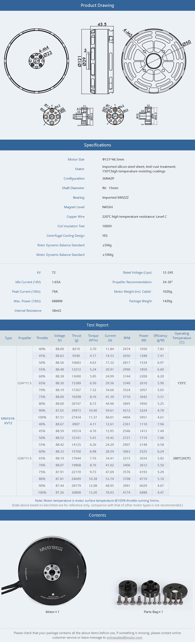Click the front view motor drawing with Ø23
195x644 pixels.
point(37,61)
